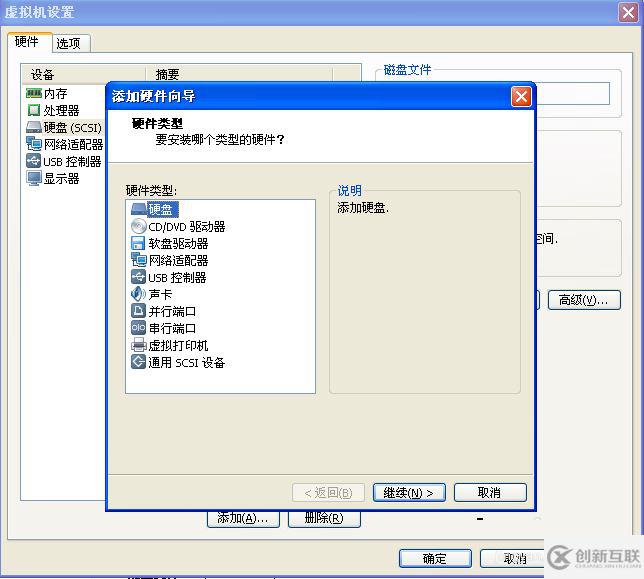Image resolution: width=644 pixels, height=579 pixels.
Task: Select 网络适配器 in the wizard hardware list
Action: tap(178, 260)
